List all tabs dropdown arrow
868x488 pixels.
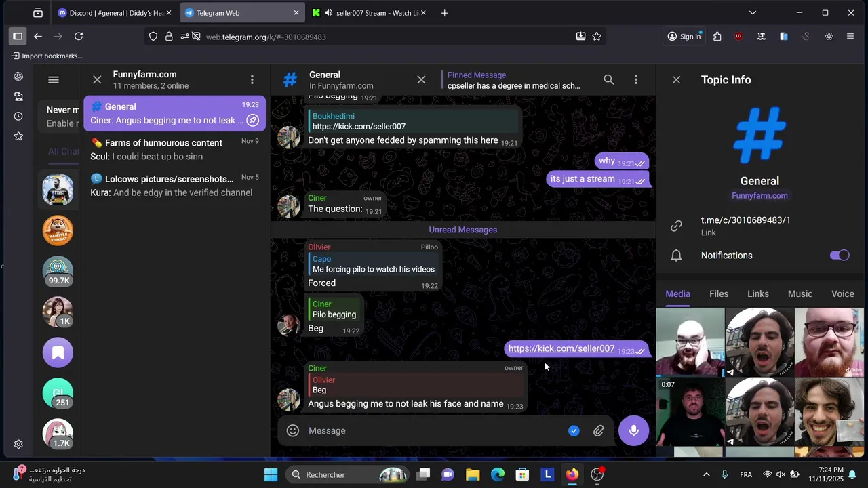tap(753, 13)
